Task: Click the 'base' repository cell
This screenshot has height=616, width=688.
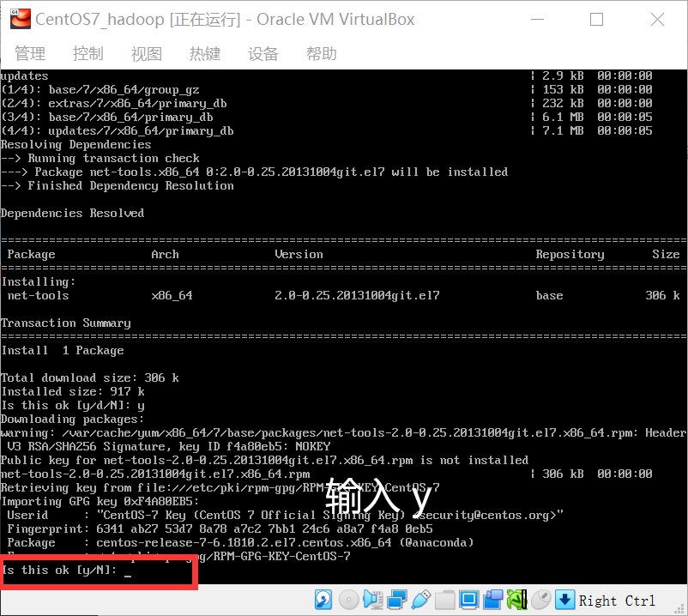Action: point(549,296)
